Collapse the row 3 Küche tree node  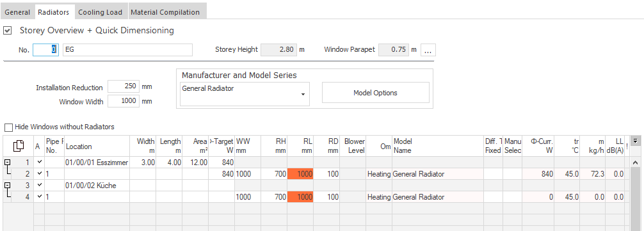(x=7, y=186)
